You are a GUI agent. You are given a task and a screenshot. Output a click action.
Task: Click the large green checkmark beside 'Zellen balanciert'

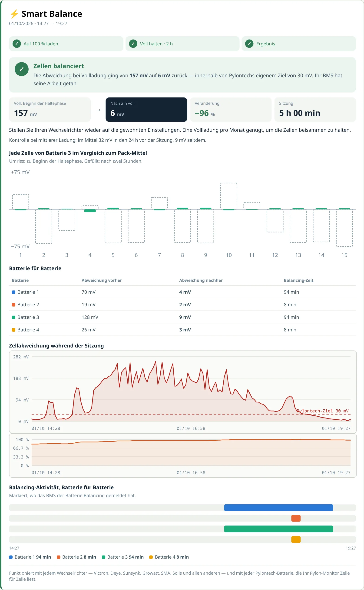point(22,69)
